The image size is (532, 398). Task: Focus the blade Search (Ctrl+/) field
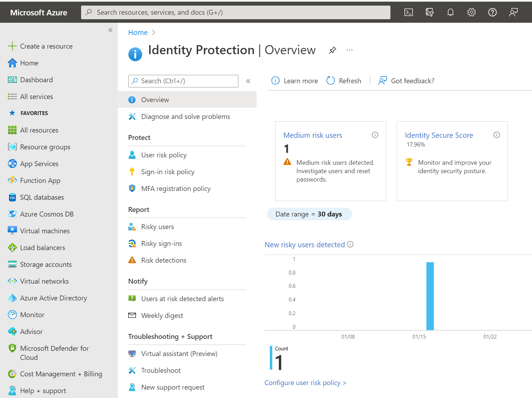click(183, 81)
